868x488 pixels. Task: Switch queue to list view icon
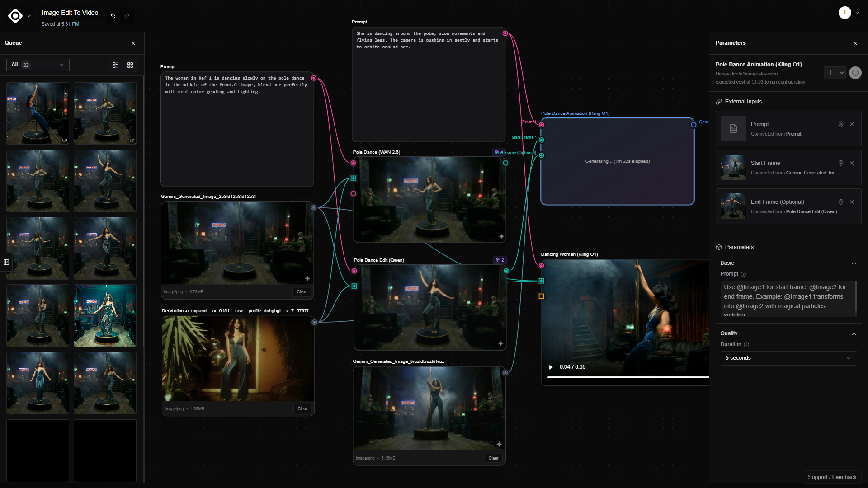click(x=116, y=65)
